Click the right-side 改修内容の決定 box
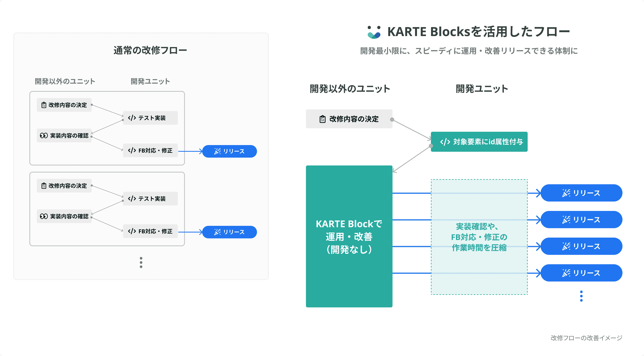Viewport: 644px width, 356px height. pyautogui.click(x=349, y=119)
